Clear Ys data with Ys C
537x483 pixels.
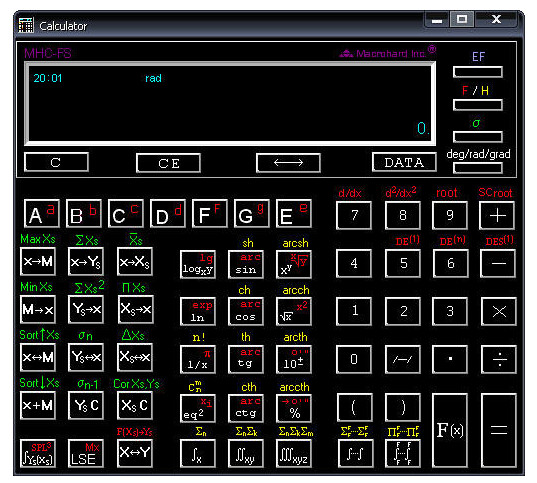(86, 405)
